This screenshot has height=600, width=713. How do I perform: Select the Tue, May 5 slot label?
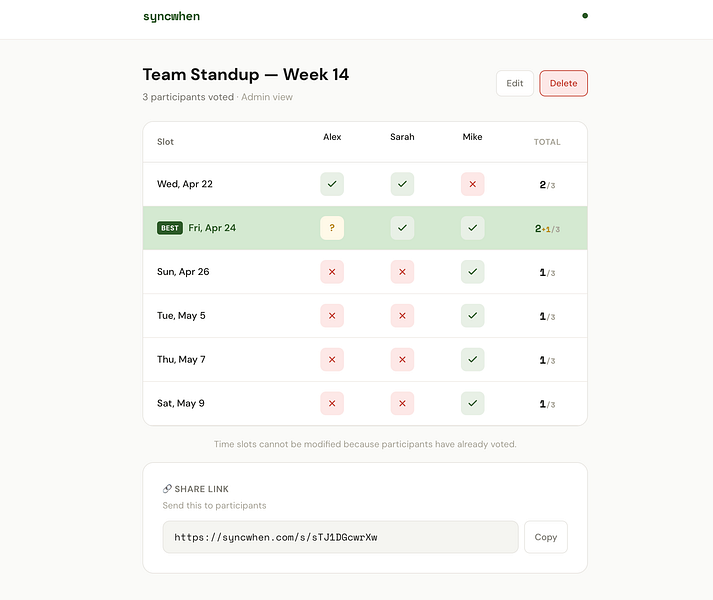(181, 316)
